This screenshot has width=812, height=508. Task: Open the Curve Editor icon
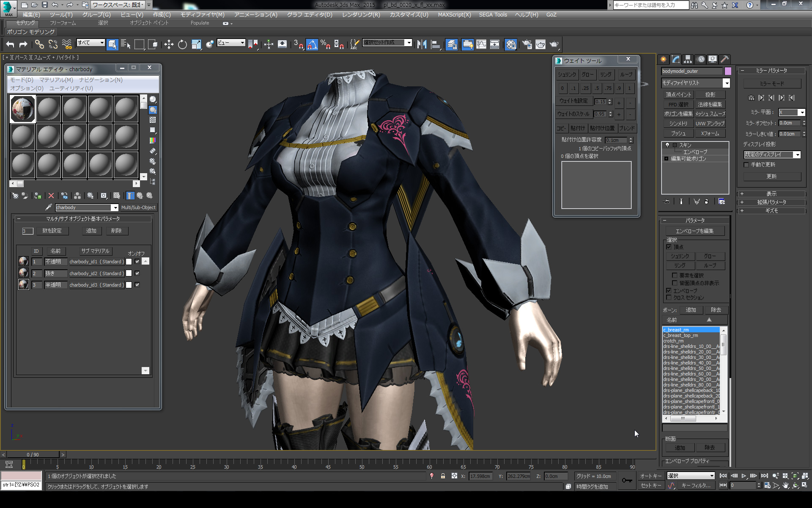[481, 44]
